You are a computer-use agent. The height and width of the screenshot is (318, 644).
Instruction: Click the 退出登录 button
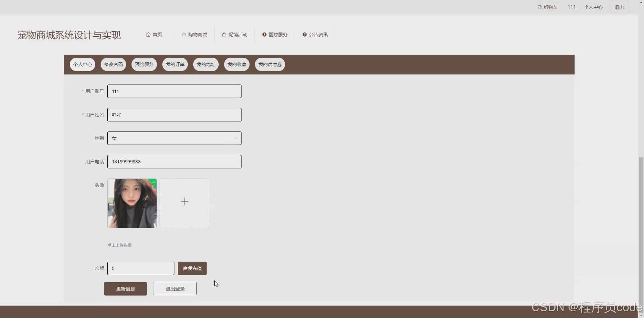[175, 288]
